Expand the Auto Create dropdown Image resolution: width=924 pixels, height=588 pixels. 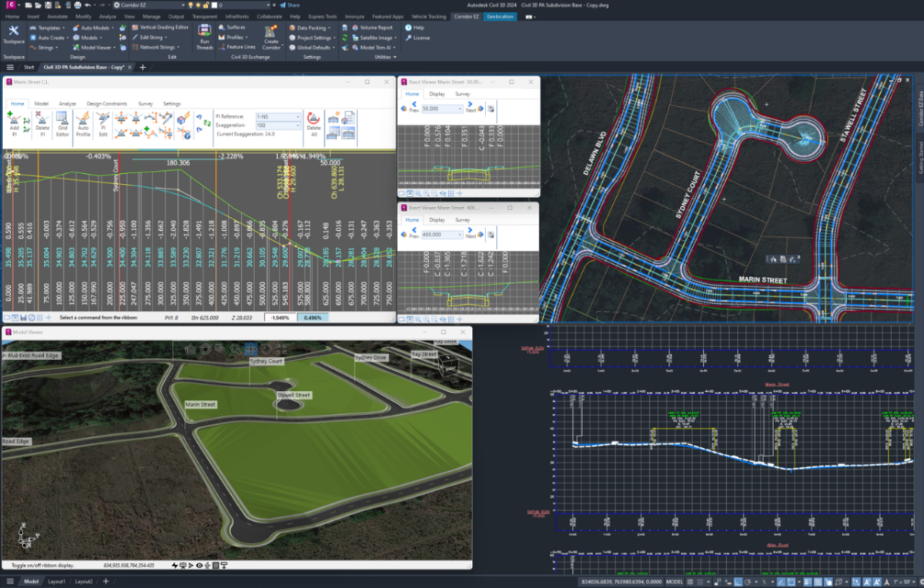(49, 37)
